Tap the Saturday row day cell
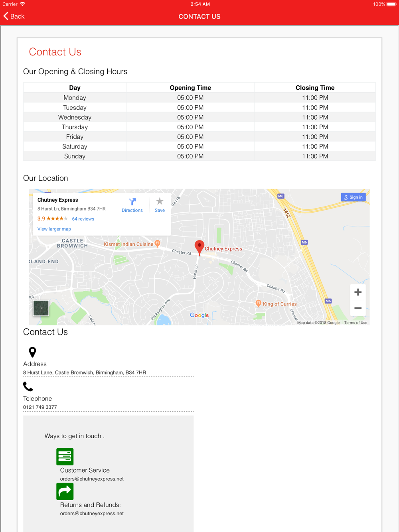Image resolution: width=399 pixels, height=532 pixels. [x=75, y=147]
